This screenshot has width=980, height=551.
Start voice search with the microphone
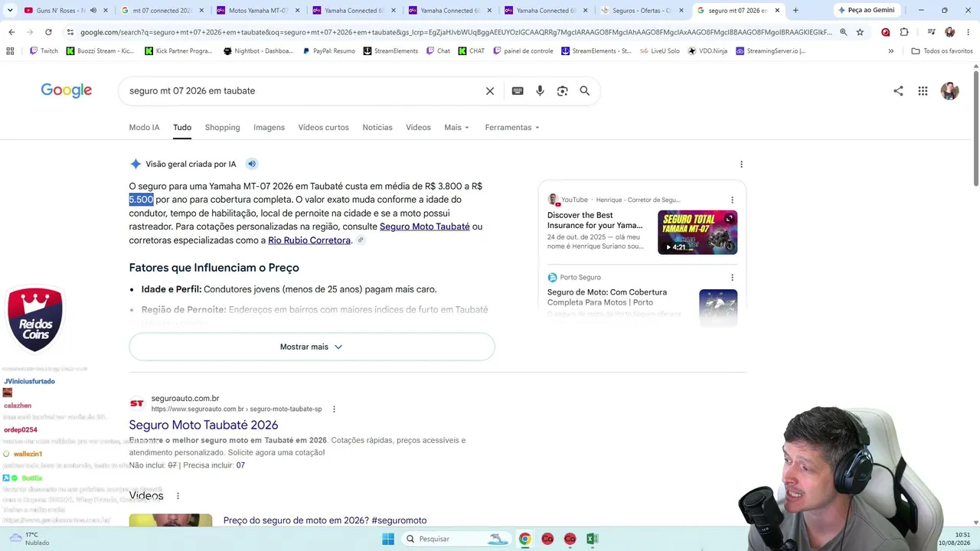540,91
